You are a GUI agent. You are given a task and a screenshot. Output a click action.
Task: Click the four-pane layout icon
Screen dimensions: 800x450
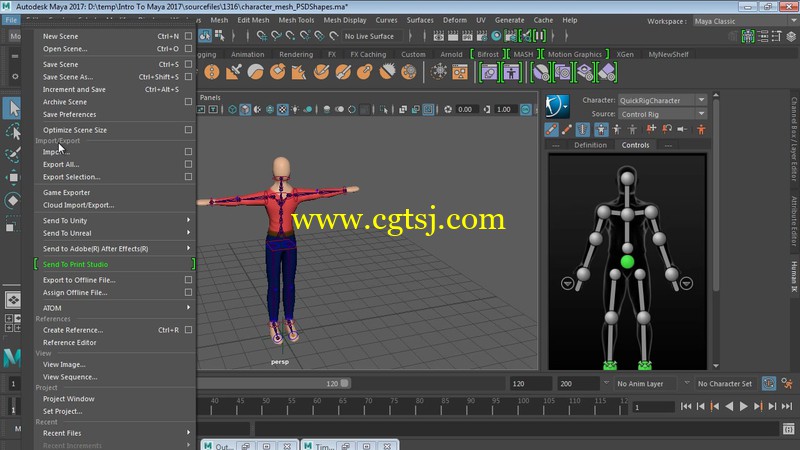[x=13, y=323]
